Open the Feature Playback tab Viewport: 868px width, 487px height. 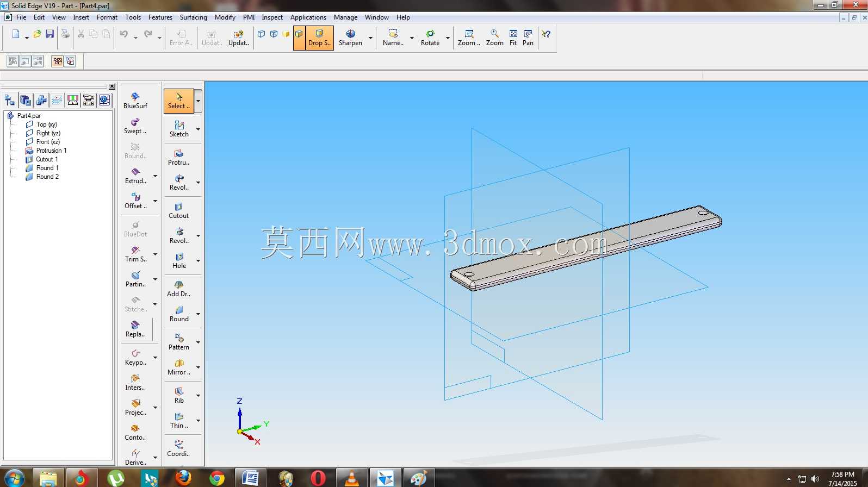coord(89,100)
